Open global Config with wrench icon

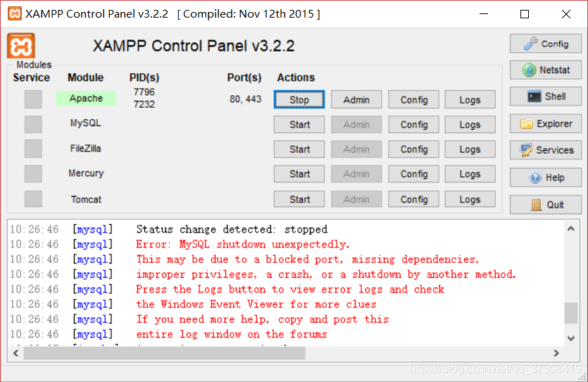pyautogui.click(x=546, y=44)
